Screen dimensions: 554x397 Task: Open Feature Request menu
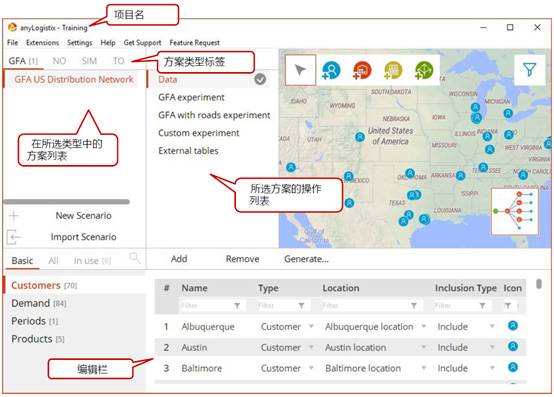(x=194, y=43)
